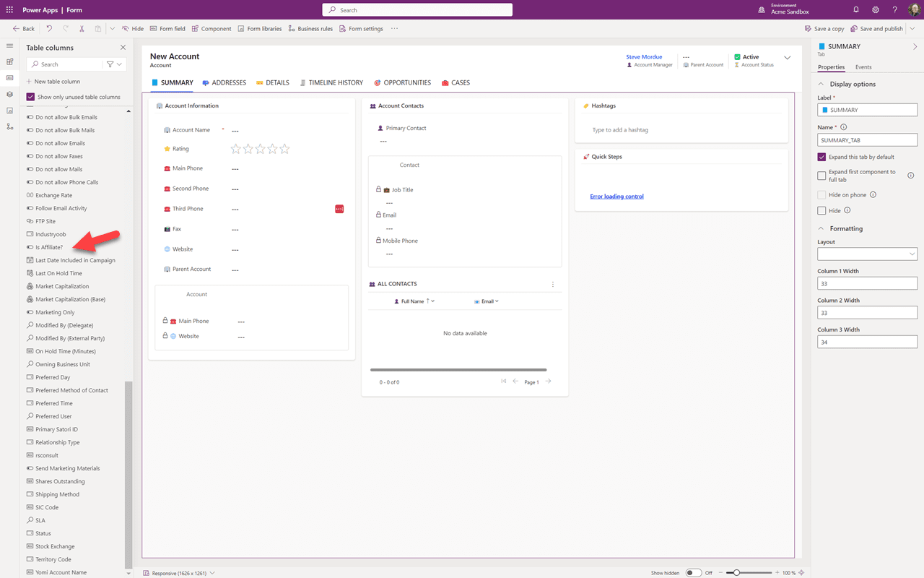The image size is (924, 578).
Task: Open the Layout dropdown under Formatting
Action: click(867, 254)
